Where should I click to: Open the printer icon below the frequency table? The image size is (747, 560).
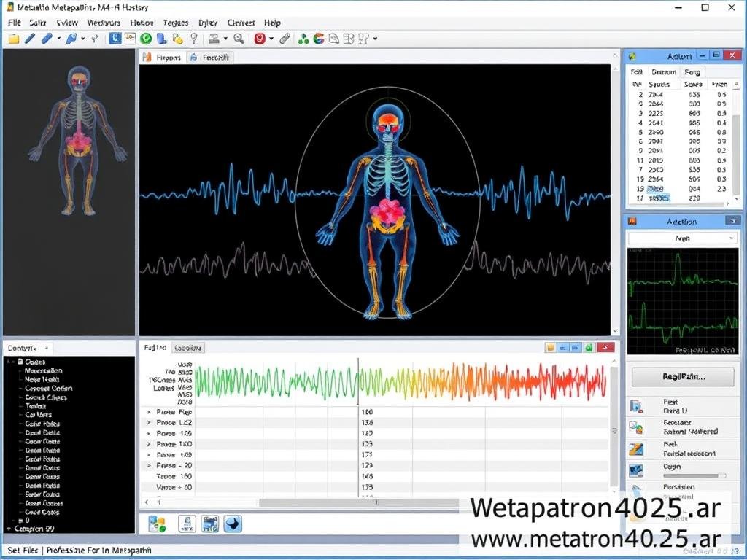[187, 523]
